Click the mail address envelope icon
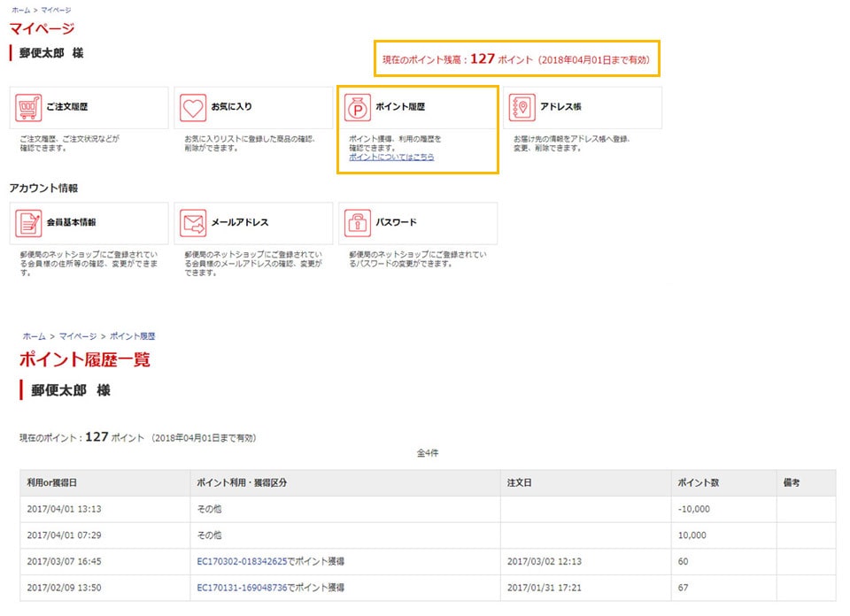 [193, 223]
